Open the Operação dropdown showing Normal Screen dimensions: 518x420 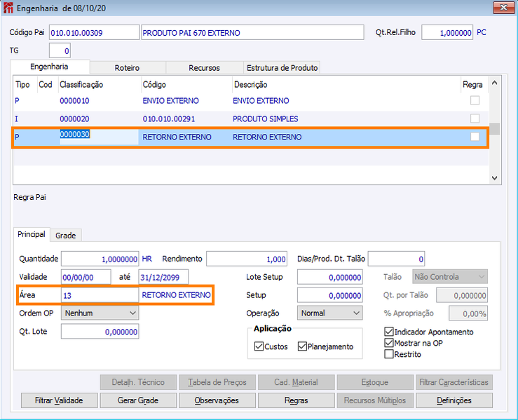[x=329, y=313]
